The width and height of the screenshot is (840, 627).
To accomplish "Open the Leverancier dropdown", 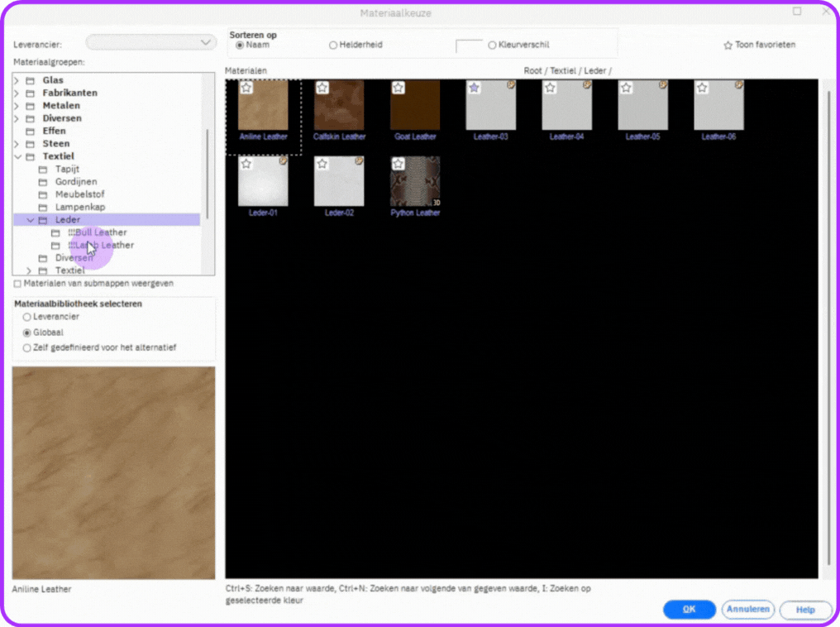I will tap(151, 42).
